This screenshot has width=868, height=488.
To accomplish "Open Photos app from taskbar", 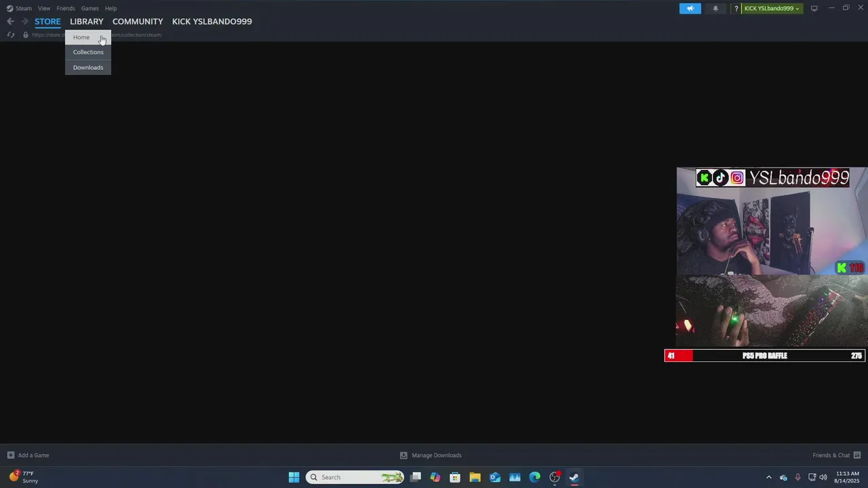I will pos(515,477).
